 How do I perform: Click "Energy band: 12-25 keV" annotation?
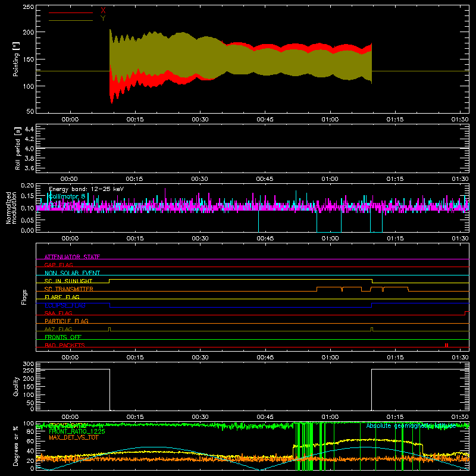pyautogui.click(x=86, y=189)
